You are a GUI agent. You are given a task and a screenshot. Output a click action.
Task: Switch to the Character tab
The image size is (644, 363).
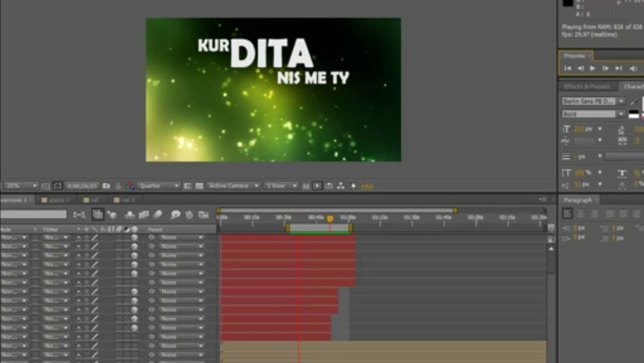633,87
